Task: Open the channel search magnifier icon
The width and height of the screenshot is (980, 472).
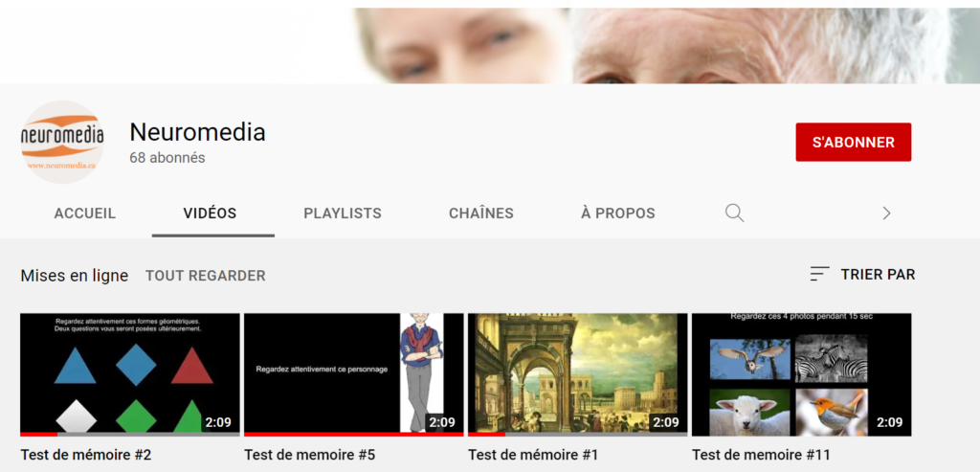Action: coord(734,214)
